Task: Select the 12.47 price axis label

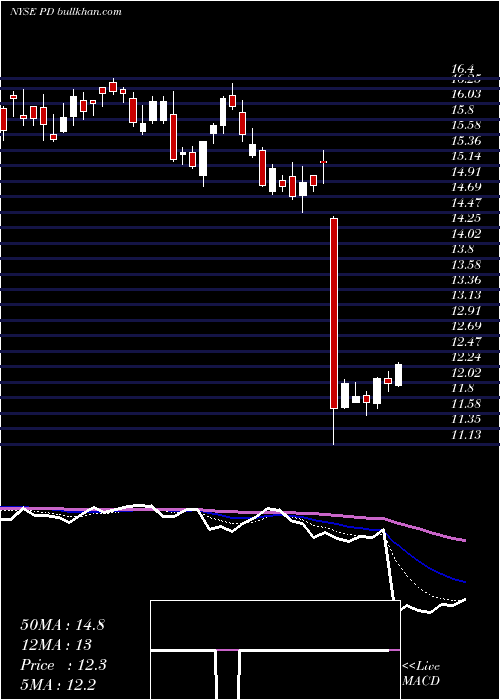Action: tap(466, 342)
